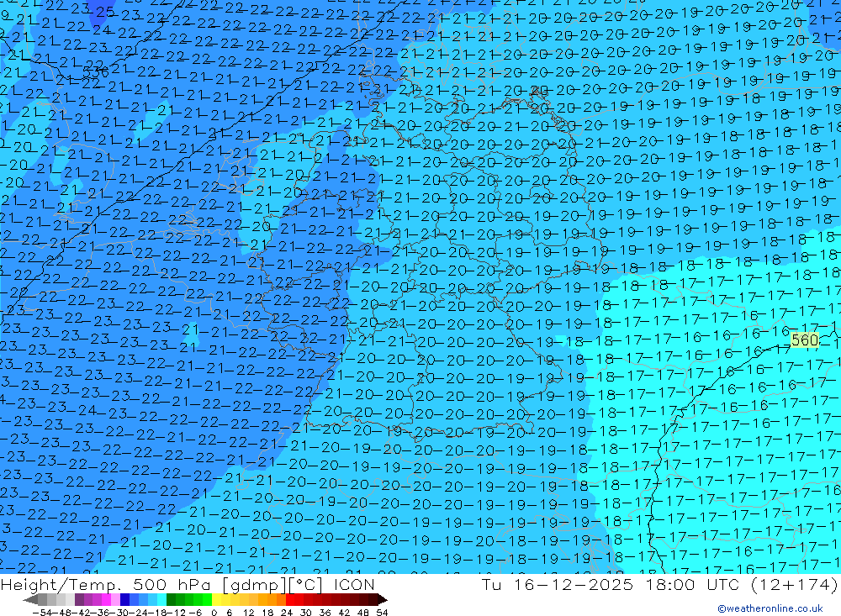Image resolution: width=841 pixels, height=616 pixels.
Task: Click the dark blue legend swatch at -30
Action: (124, 600)
